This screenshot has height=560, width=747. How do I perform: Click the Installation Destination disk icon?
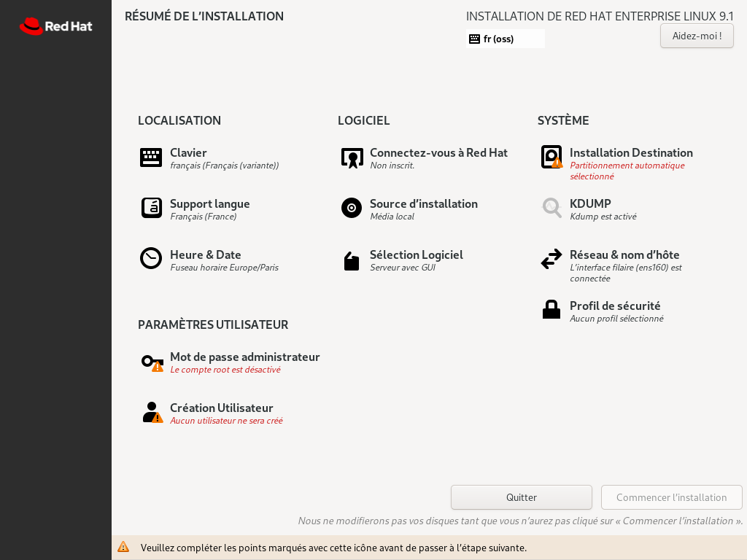coord(551,157)
